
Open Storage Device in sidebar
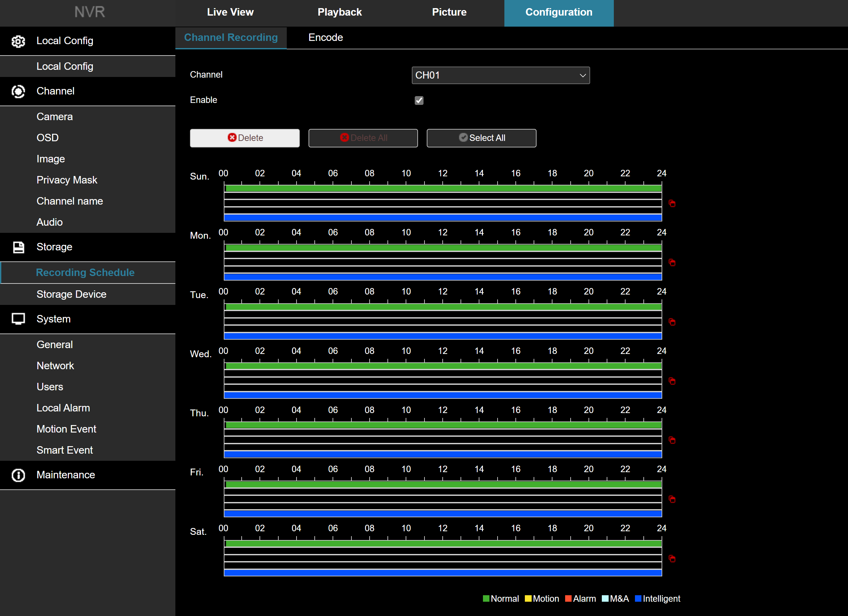71,294
